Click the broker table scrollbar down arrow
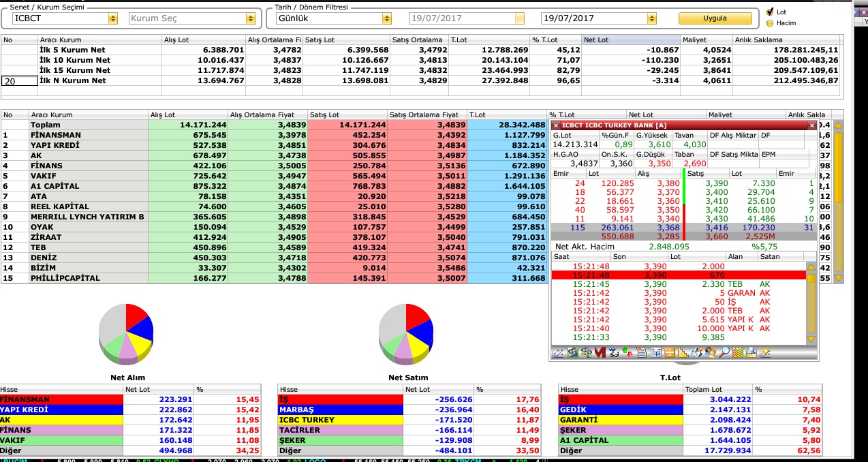This screenshot has width=868, height=462. tap(839, 278)
